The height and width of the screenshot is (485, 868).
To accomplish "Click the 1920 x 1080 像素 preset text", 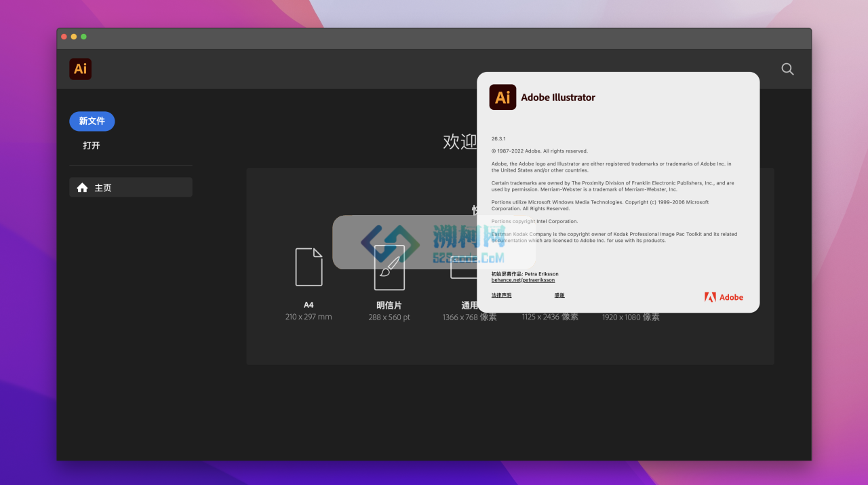I will 631,317.
